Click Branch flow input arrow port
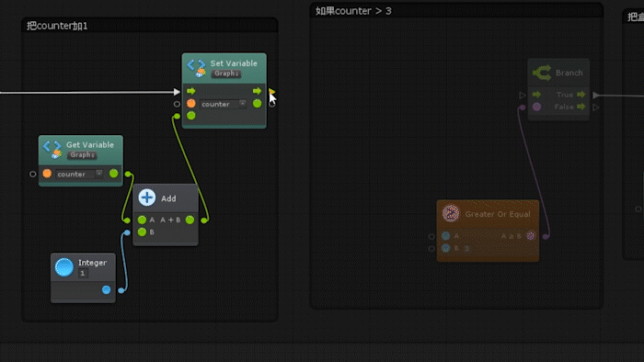The width and height of the screenshot is (644, 362). pyautogui.click(x=536, y=95)
